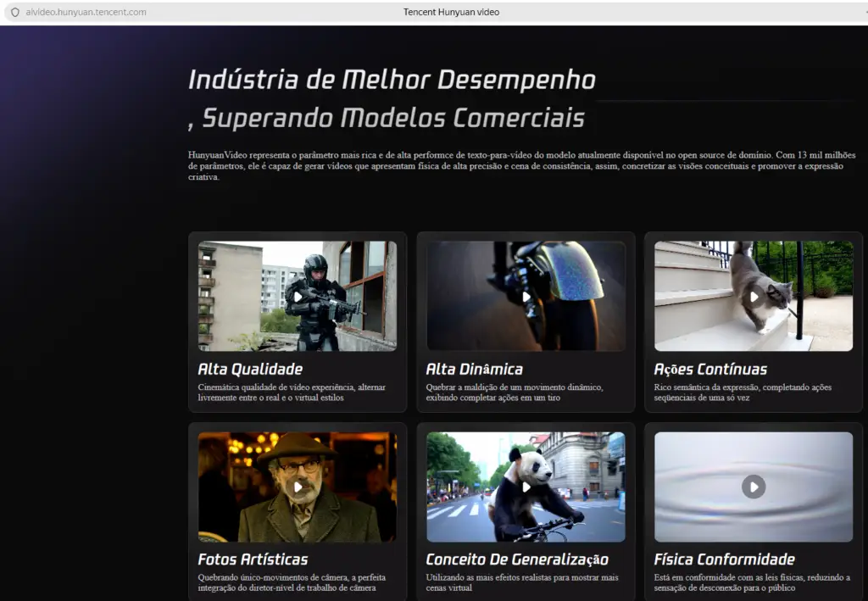Click the HunyuanVideo intro paragraph text
Viewport: 868px width, 601px height.
[521, 166]
